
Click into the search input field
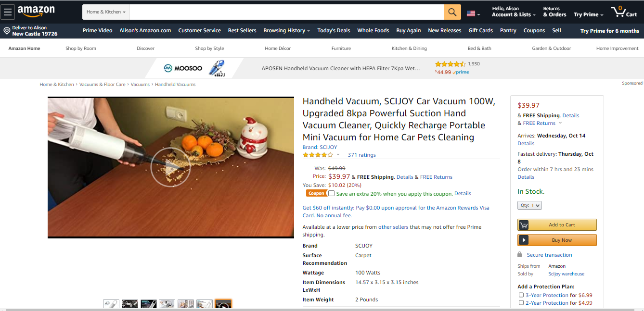tap(286, 12)
